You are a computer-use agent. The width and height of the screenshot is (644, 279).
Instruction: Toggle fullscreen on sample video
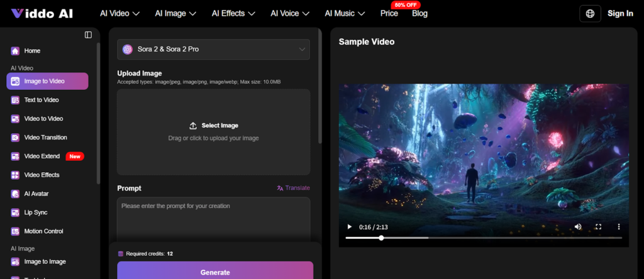click(x=598, y=226)
